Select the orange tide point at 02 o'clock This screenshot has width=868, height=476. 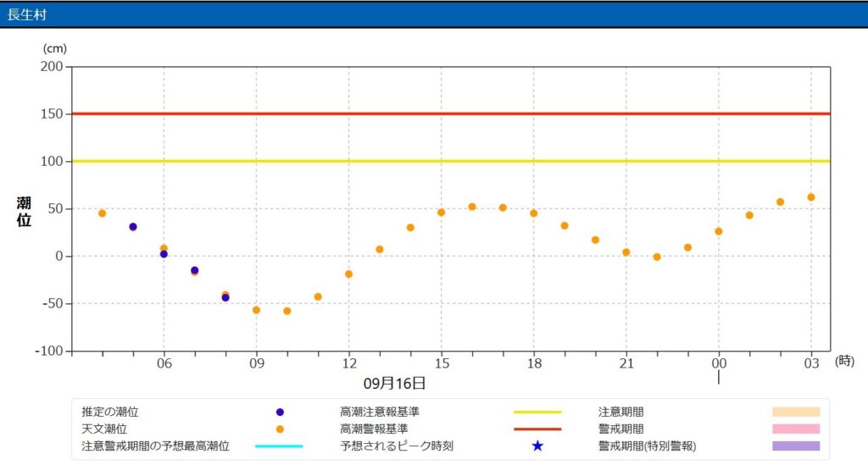point(781,202)
